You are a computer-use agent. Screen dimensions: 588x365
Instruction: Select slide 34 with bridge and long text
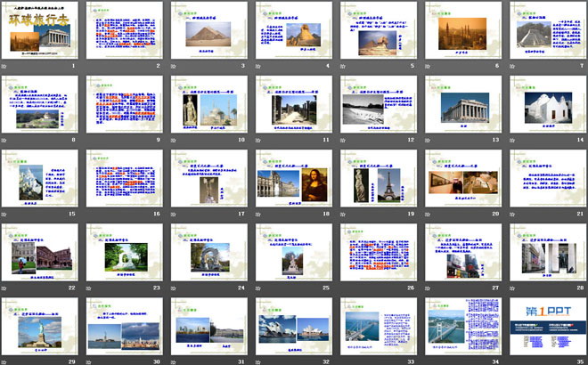[x=463, y=327]
